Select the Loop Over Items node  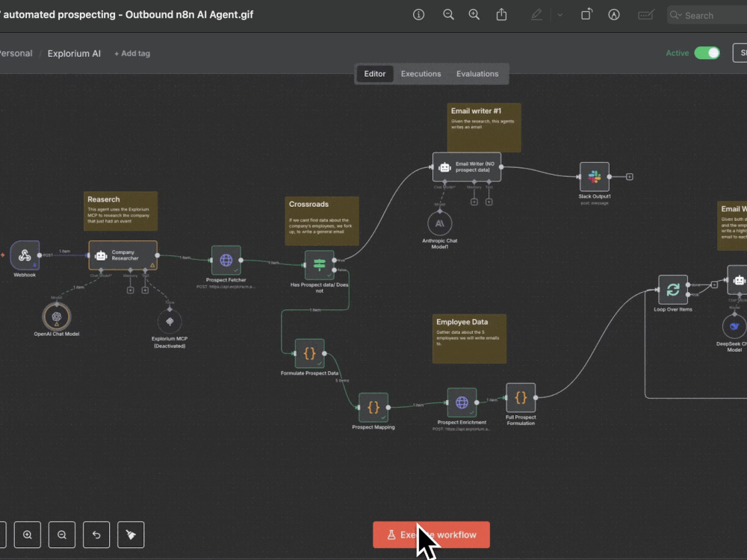[x=673, y=290]
